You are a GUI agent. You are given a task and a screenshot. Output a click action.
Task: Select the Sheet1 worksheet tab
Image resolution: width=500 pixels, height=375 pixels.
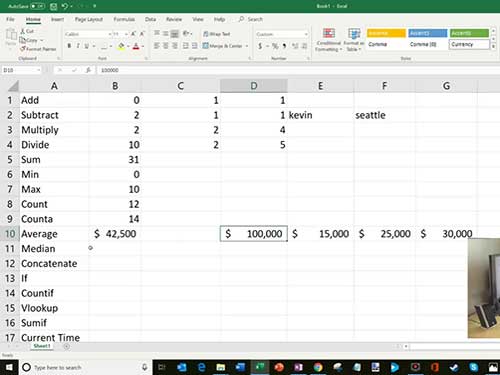(x=42, y=346)
